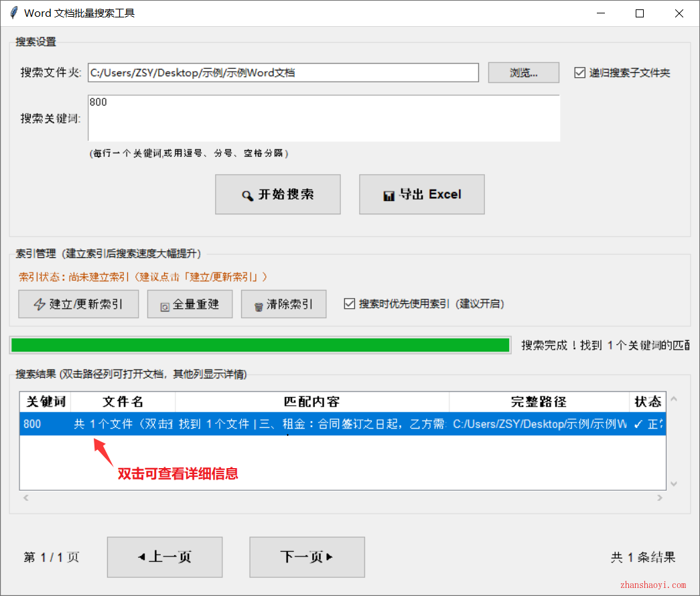Uncheck 递归搜索子文件夹

(x=579, y=73)
